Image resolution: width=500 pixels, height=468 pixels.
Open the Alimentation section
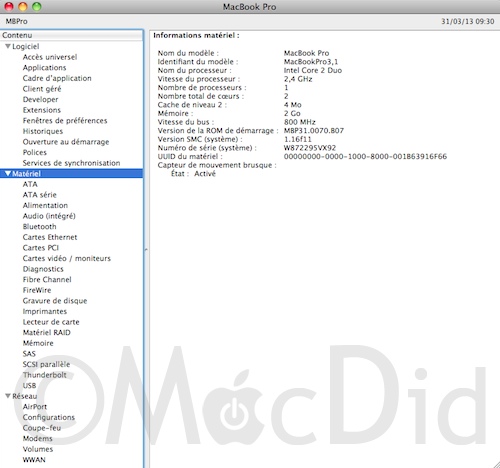[x=45, y=205]
